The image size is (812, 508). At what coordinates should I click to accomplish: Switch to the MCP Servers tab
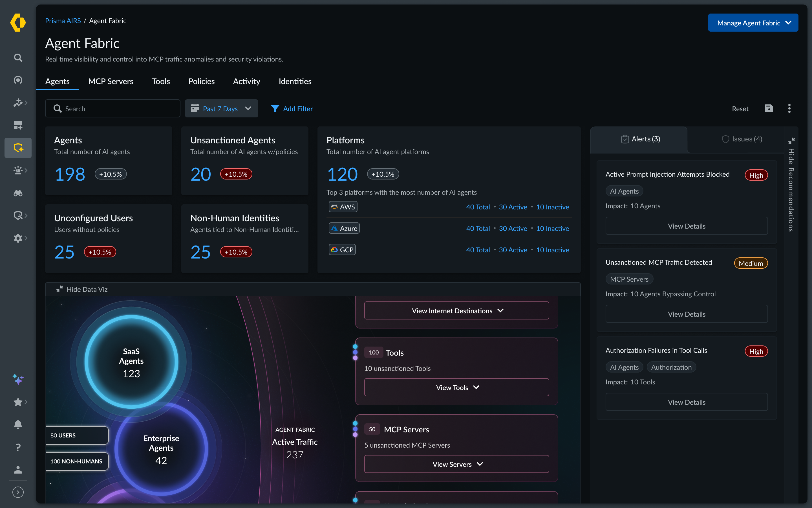point(111,81)
